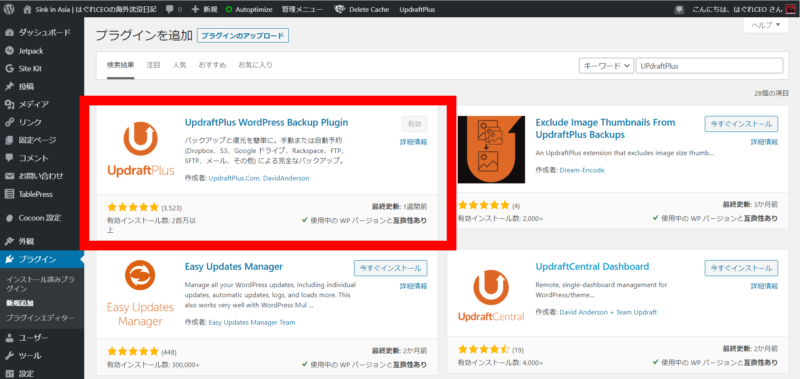Click ツール wrench icon in sidebar
Viewport: 800px width, 379px height.
[x=9, y=356]
